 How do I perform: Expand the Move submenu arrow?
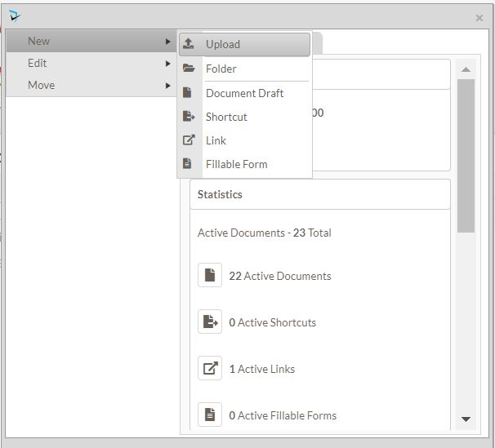point(167,85)
